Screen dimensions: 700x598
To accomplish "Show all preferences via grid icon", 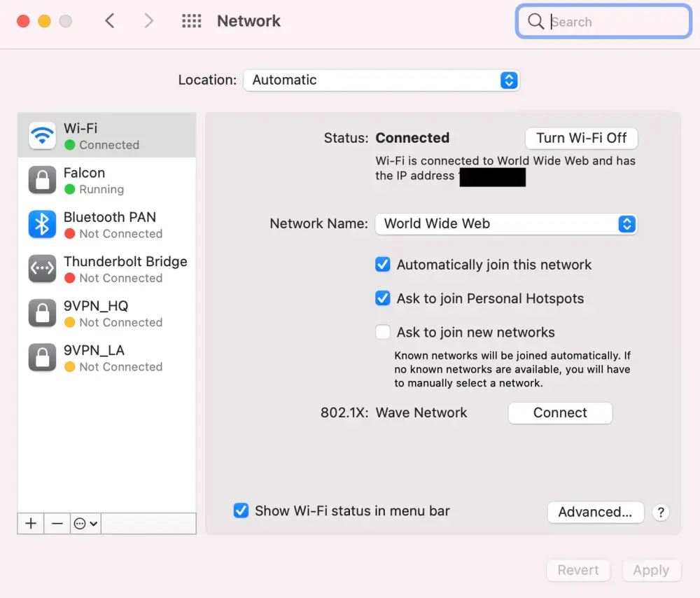I will pos(192,21).
